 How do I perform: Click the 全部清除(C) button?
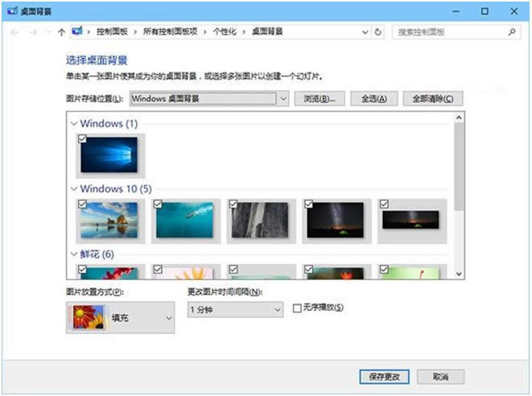pyautogui.click(x=432, y=99)
